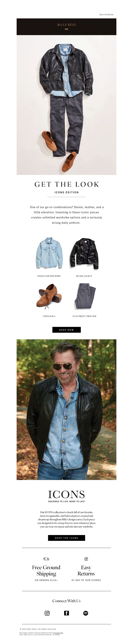Click the Billy Reid logo header
Screen dimensions: 133x644
[x=66, y=25]
